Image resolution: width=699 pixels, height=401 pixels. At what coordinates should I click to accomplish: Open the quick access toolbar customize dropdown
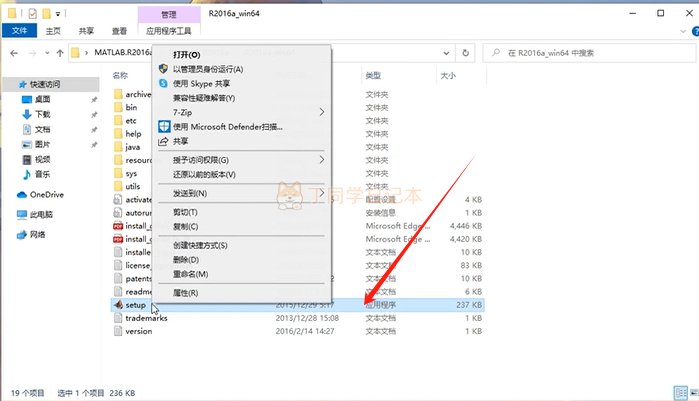point(58,14)
